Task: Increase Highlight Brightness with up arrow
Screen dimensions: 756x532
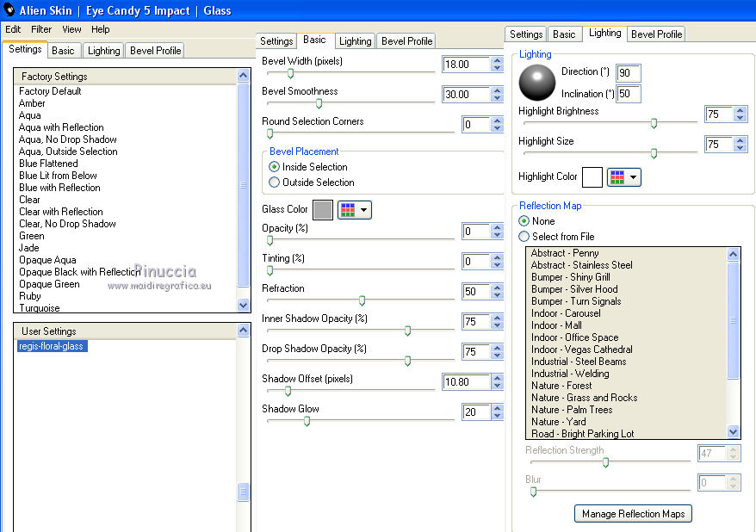Action: [741, 110]
